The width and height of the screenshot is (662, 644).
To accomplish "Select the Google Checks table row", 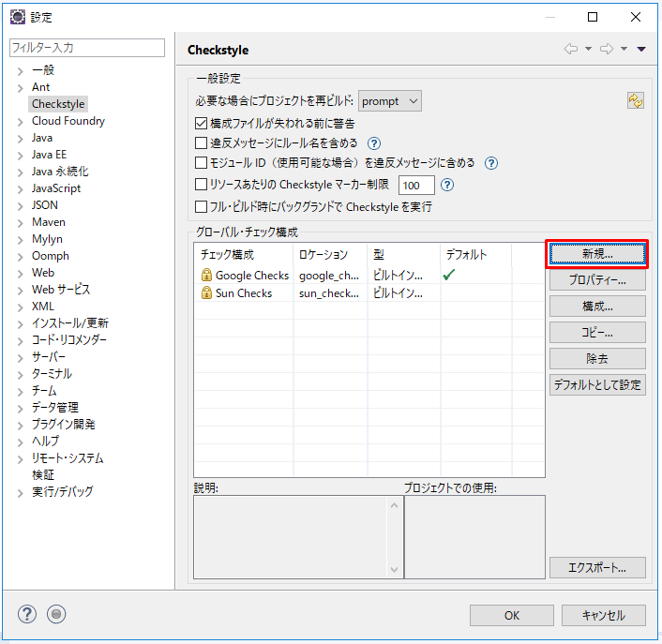I will coord(369,276).
